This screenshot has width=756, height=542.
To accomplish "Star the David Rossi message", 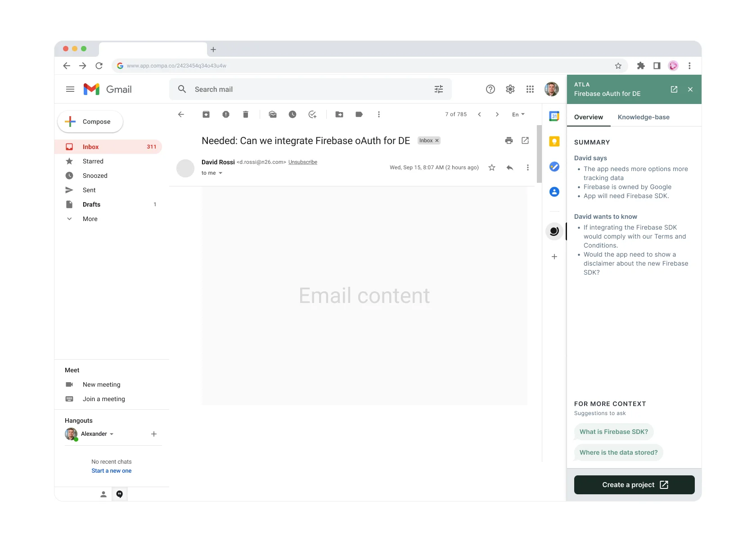I will [x=492, y=167].
